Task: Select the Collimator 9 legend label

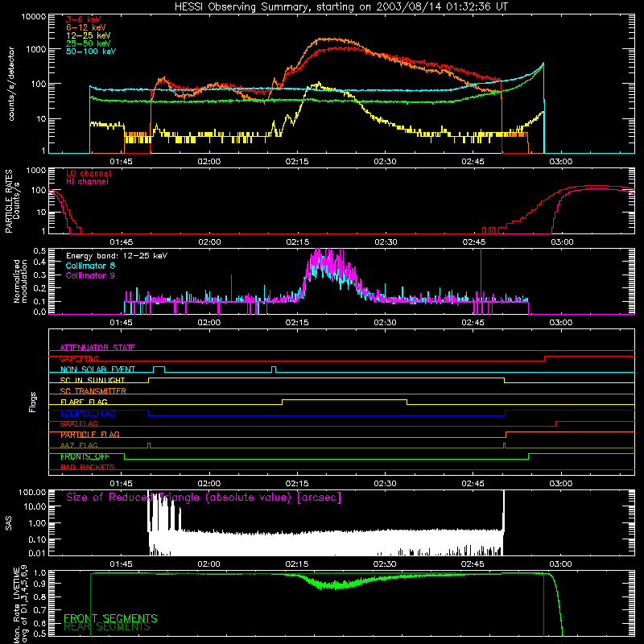Action: [x=90, y=275]
